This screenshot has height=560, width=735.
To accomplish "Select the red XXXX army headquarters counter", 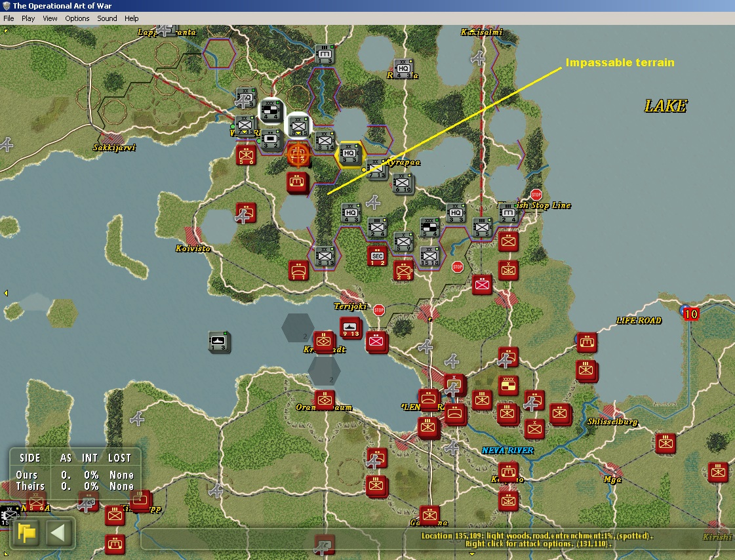I will coord(509,385).
